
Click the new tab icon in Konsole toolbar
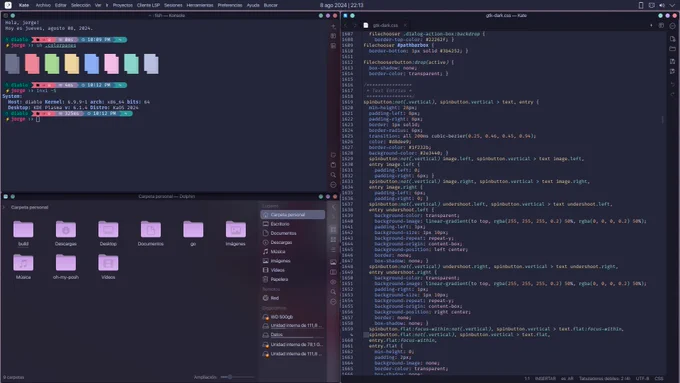click(333, 26)
